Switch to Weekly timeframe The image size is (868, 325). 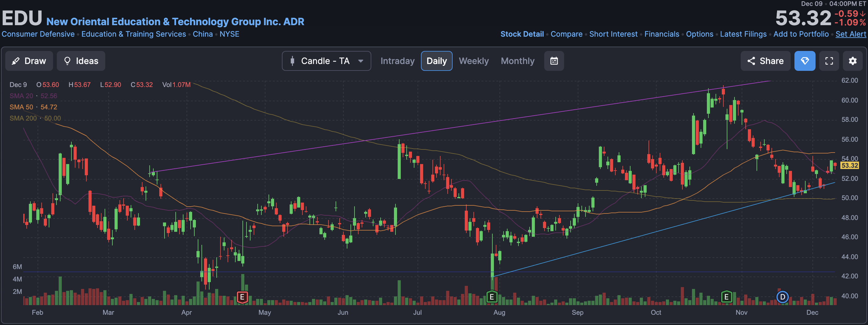tap(473, 61)
